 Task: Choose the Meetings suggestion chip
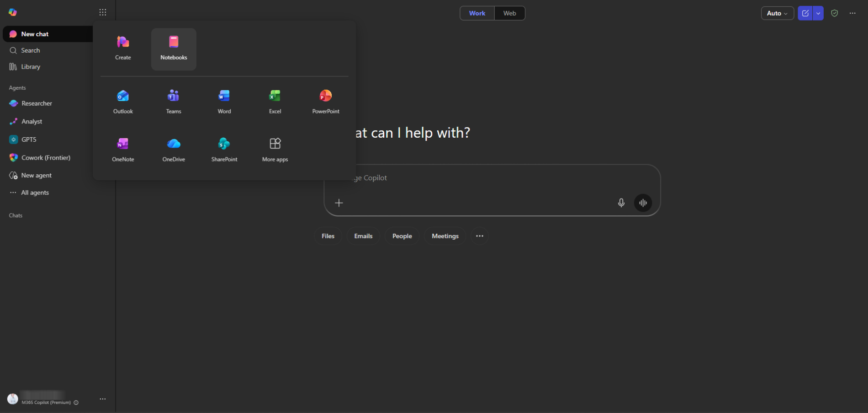[445, 236]
